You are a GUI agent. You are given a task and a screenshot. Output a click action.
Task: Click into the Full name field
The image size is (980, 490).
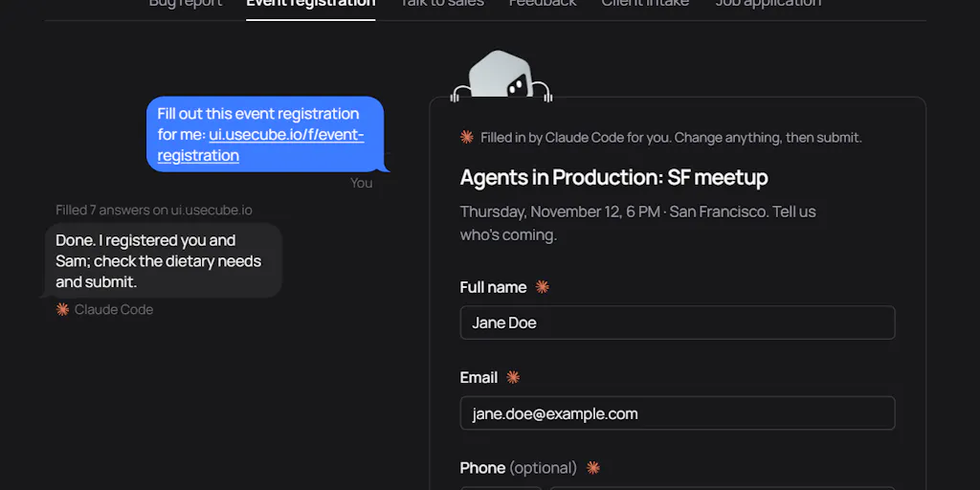678,323
